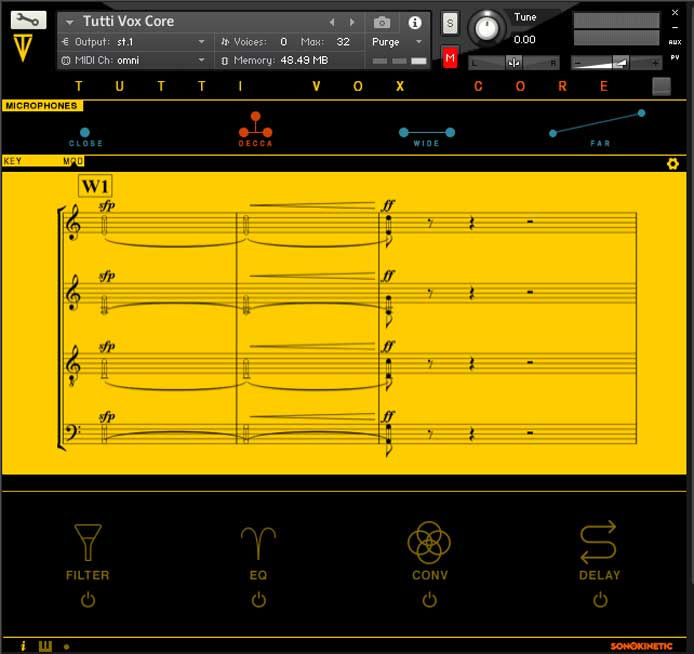Minimize the instrument with the minus button

[x=675, y=27]
